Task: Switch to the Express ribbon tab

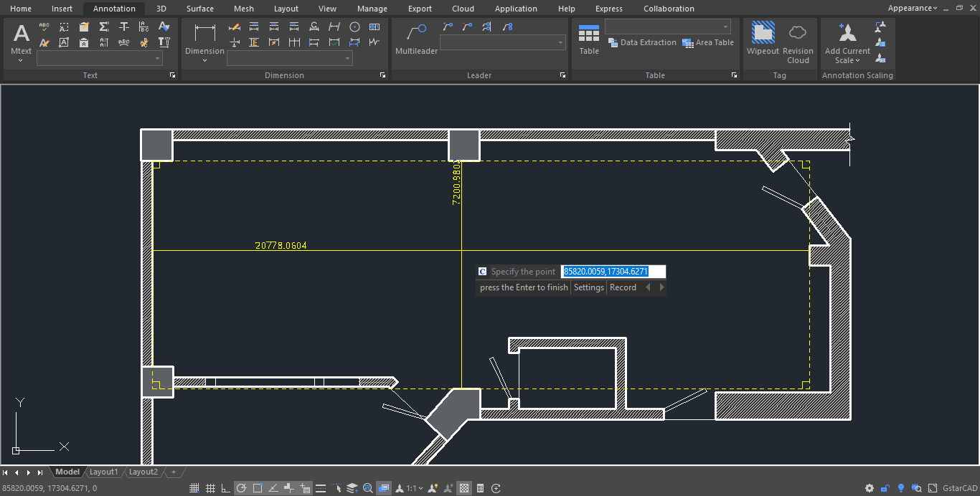Action: coord(608,8)
